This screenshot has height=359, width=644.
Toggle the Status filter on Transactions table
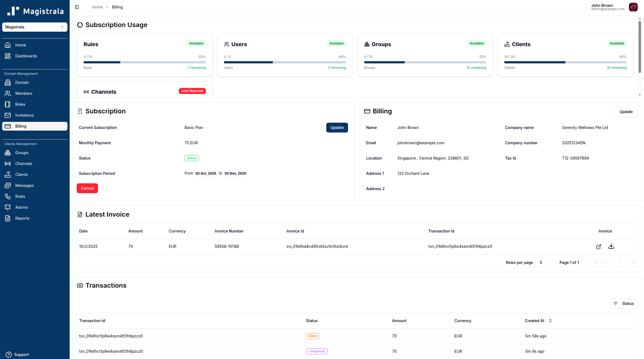(x=624, y=303)
